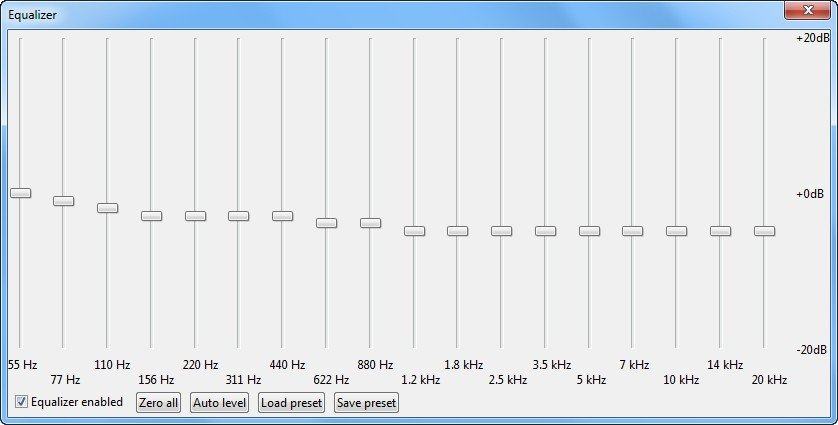Click the 5 kHz slider handle
838x425 pixels.
[589, 230]
